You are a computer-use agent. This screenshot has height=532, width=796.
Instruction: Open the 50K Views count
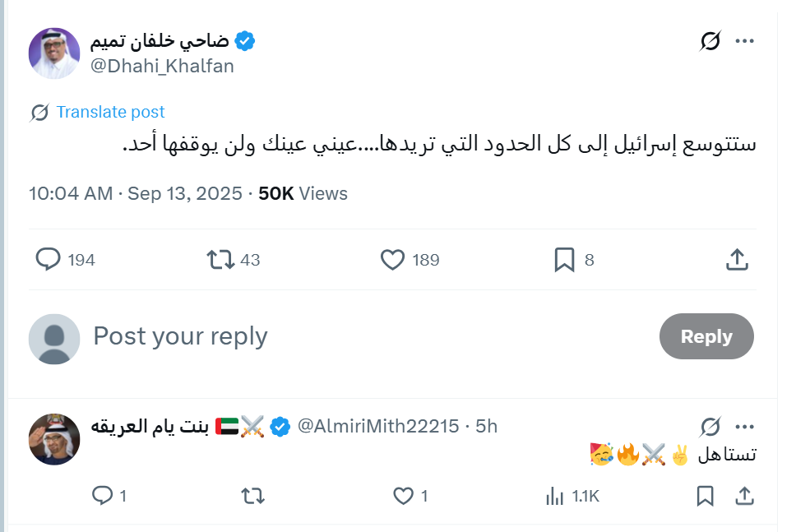click(303, 193)
